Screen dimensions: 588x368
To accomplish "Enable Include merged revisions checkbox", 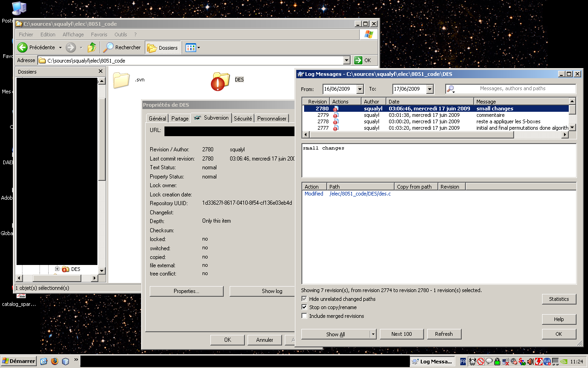I will pos(304,316).
